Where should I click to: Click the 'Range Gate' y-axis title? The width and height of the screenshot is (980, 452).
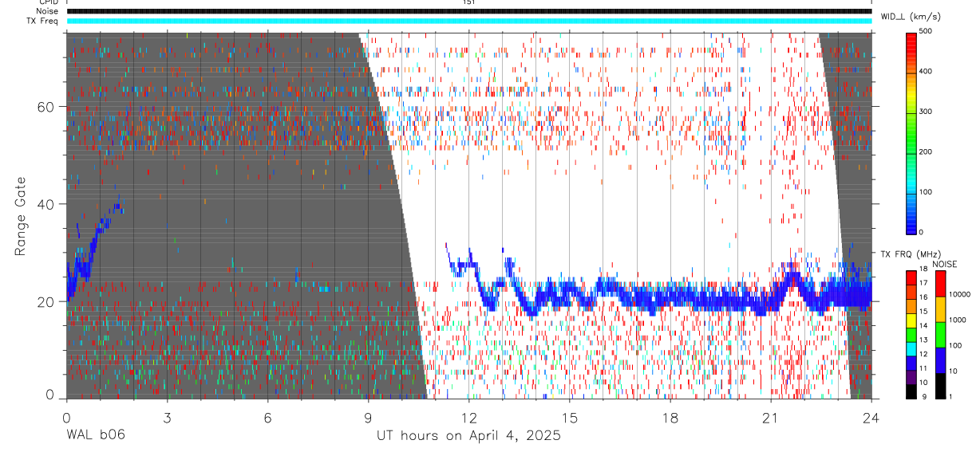20,215
